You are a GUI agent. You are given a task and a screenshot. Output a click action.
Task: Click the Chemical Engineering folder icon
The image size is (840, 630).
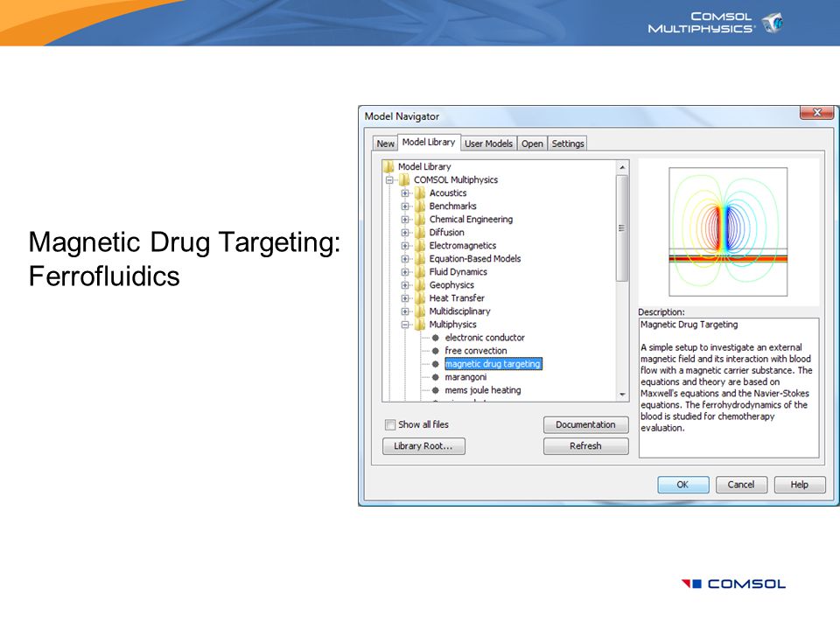point(421,219)
